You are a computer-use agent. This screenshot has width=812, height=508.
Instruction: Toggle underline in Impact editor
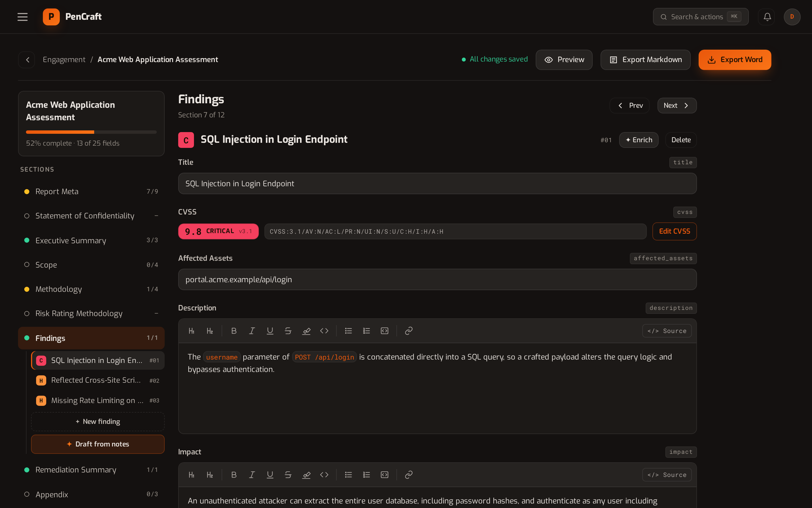(x=270, y=475)
